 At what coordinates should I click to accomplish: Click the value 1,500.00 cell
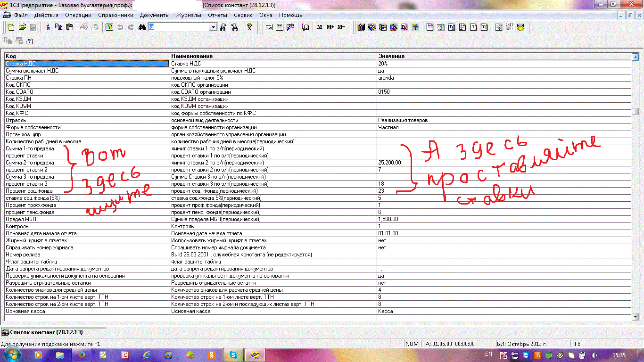(504, 219)
